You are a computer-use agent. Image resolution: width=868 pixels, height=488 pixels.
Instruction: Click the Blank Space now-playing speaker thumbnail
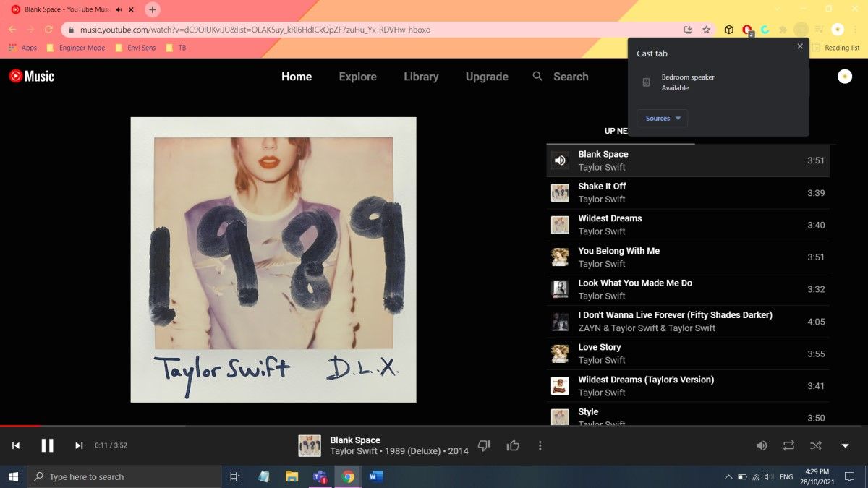click(x=560, y=160)
